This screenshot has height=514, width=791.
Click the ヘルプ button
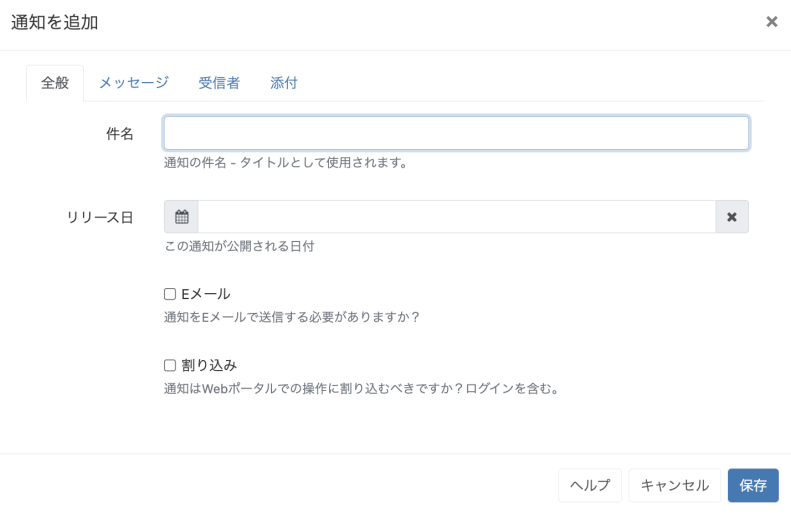(x=590, y=485)
